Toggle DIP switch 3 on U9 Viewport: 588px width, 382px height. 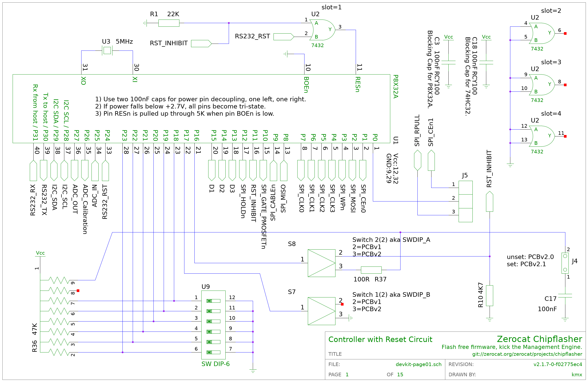click(213, 321)
